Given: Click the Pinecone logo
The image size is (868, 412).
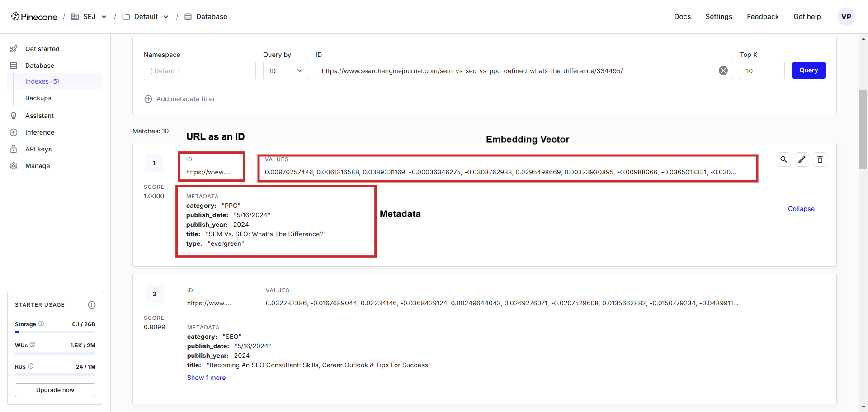Looking at the screenshot, I should click(34, 16).
